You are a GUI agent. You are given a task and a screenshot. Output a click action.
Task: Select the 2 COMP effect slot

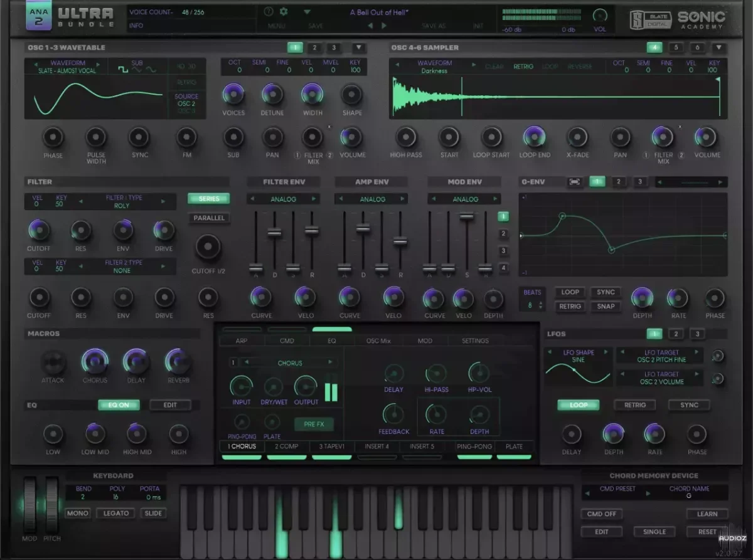pyautogui.click(x=287, y=446)
